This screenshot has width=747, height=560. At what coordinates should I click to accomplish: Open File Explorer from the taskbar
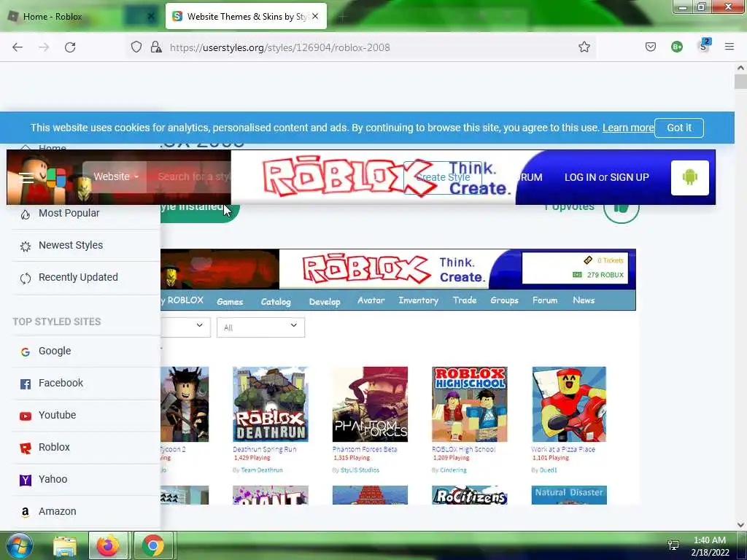65,545
